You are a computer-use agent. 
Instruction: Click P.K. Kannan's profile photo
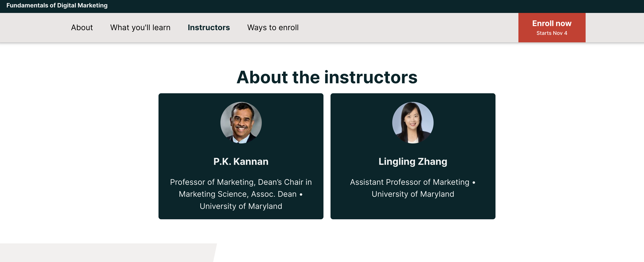(x=241, y=122)
